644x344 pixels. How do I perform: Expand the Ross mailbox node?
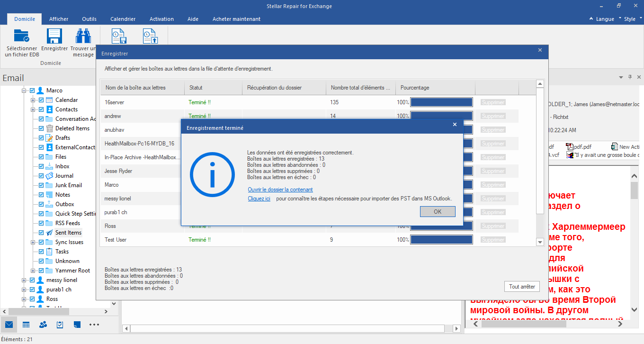(x=24, y=299)
